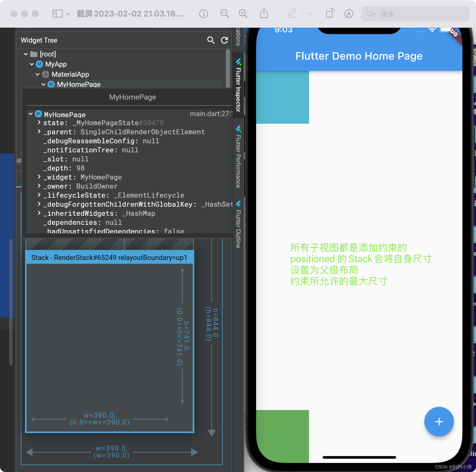The width and height of the screenshot is (476, 472).
Task: Collapse the MyApp tree node
Action: 32,64
